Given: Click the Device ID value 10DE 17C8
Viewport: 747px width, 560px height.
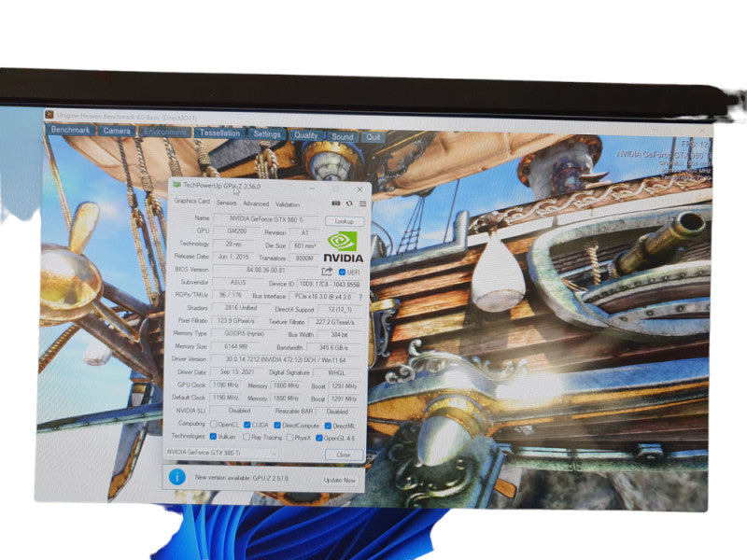Looking at the screenshot, I should (x=329, y=284).
